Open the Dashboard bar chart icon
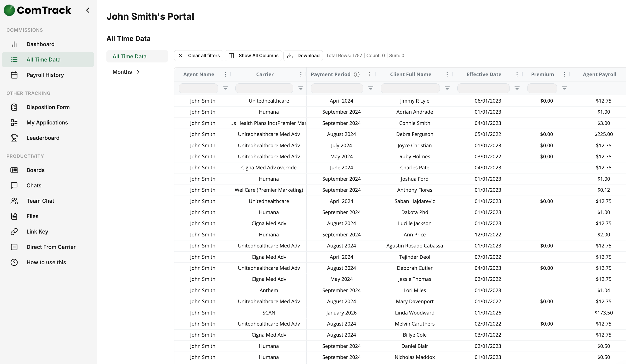This screenshot has height=364, width=626. tap(14, 44)
